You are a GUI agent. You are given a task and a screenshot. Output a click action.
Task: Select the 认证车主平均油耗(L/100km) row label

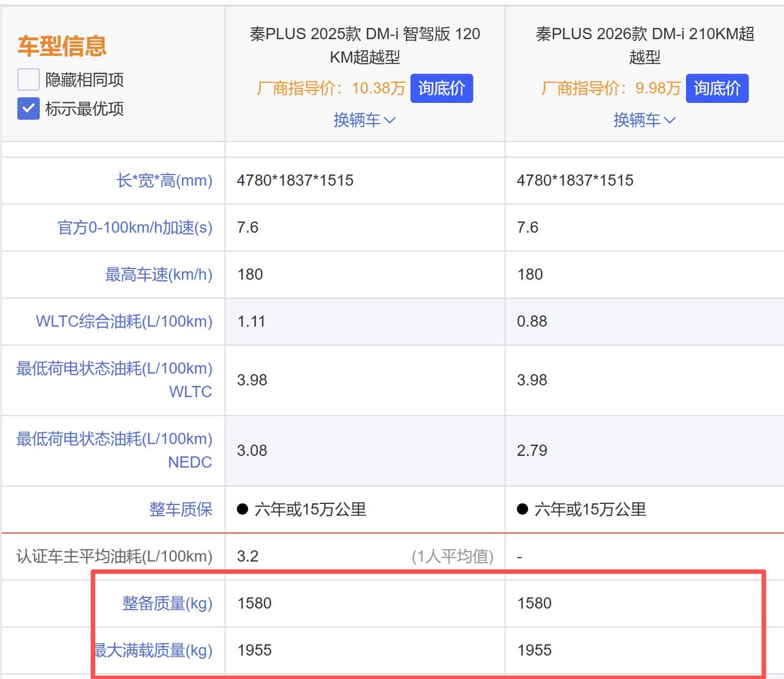tap(115, 557)
